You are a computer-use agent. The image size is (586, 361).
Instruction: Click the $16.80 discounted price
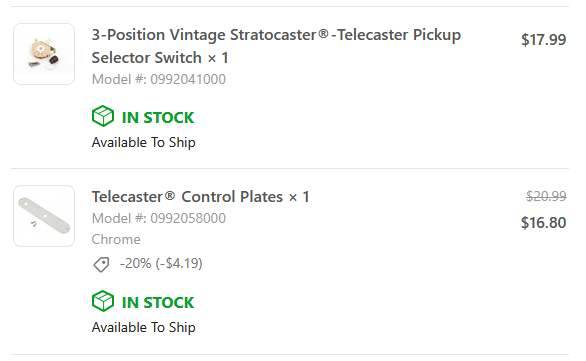[x=543, y=223]
